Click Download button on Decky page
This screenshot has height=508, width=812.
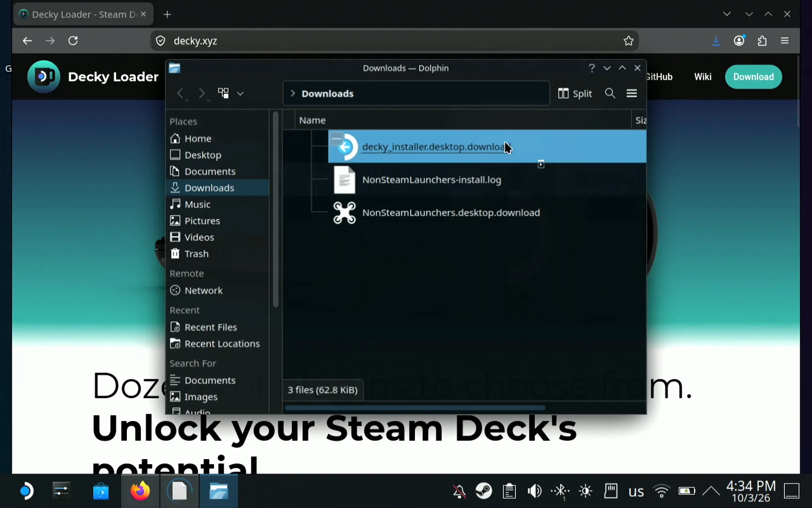(753, 77)
